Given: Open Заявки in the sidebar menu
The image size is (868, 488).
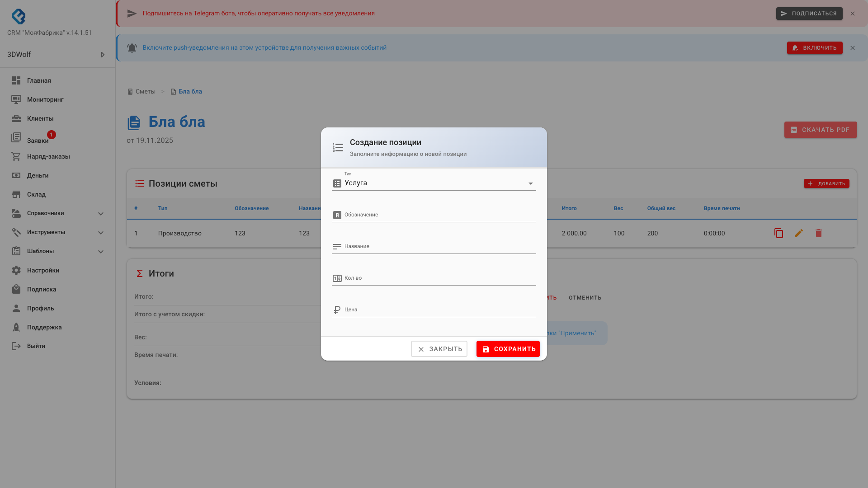Looking at the screenshot, I should pos(38,141).
